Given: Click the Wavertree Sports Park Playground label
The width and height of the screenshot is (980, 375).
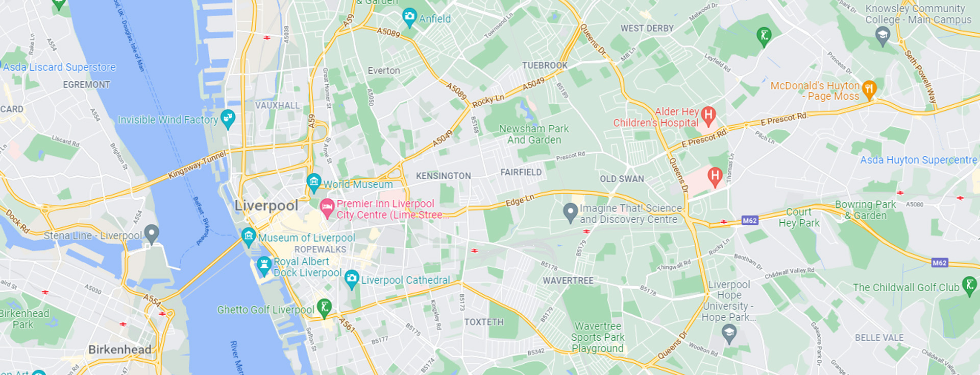Looking at the screenshot, I should [598, 337].
